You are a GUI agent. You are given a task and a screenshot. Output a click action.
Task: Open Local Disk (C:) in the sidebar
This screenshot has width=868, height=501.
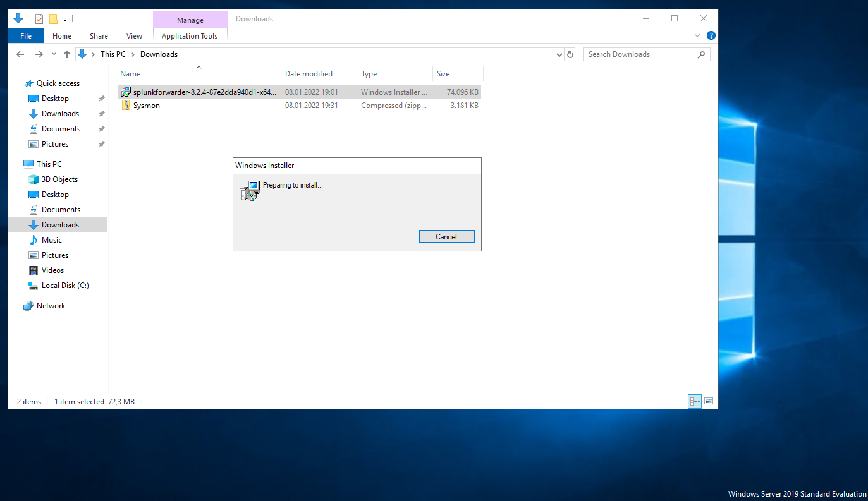pyautogui.click(x=64, y=286)
